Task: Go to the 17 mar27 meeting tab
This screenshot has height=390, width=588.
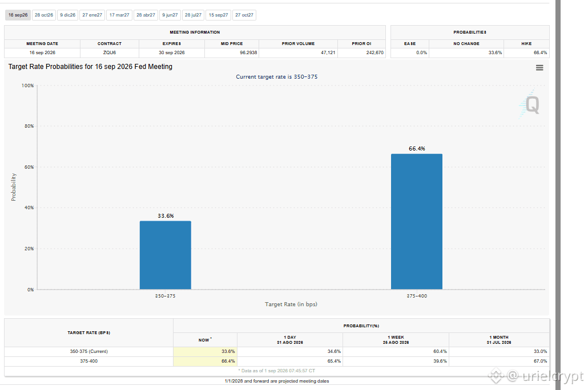Action: point(119,15)
